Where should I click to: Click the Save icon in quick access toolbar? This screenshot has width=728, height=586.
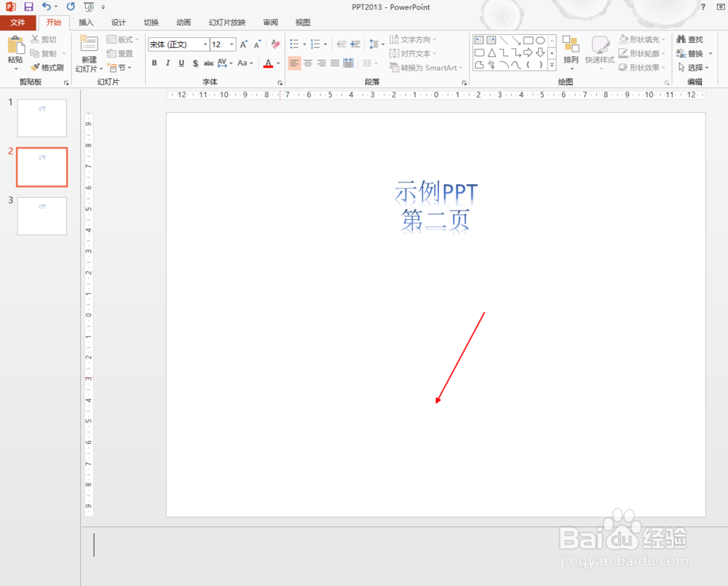[29, 7]
